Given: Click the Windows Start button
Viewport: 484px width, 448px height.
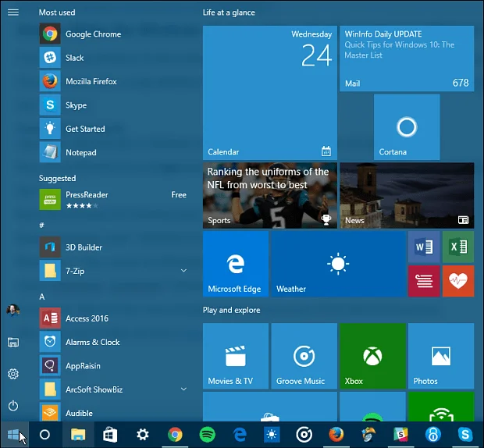Looking at the screenshot, I should [x=14, y=435].
